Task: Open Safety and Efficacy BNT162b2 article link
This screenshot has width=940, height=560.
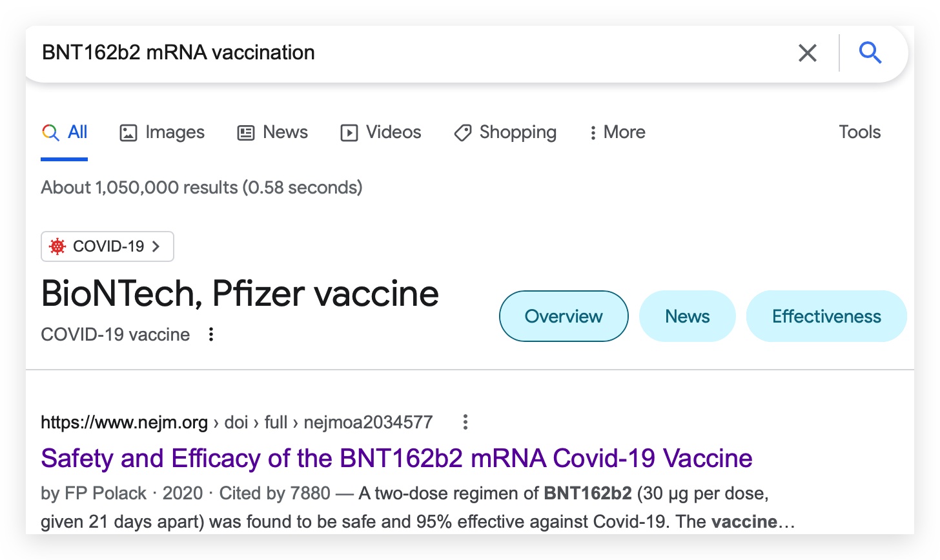Action: (x=396, y=458)
